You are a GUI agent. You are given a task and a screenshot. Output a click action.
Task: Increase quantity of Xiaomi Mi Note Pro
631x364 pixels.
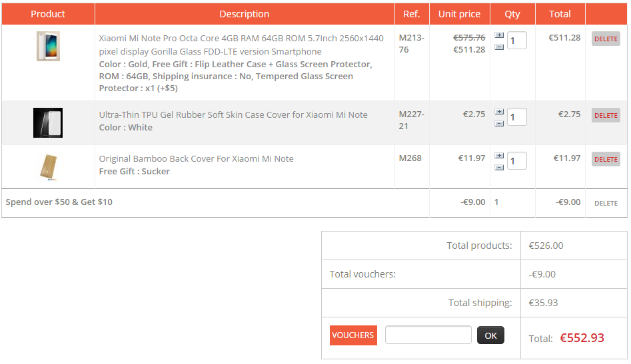(x=499, y=35)
